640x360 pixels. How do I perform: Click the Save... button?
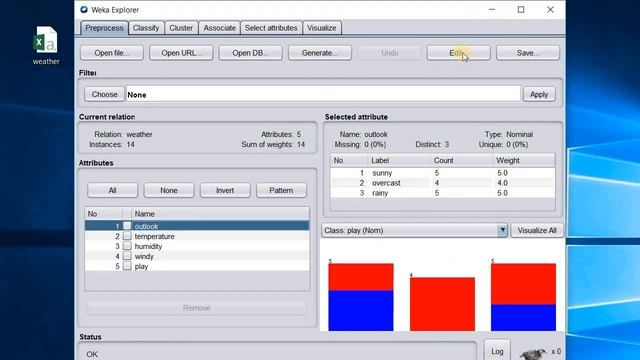[x=528, y=53]
